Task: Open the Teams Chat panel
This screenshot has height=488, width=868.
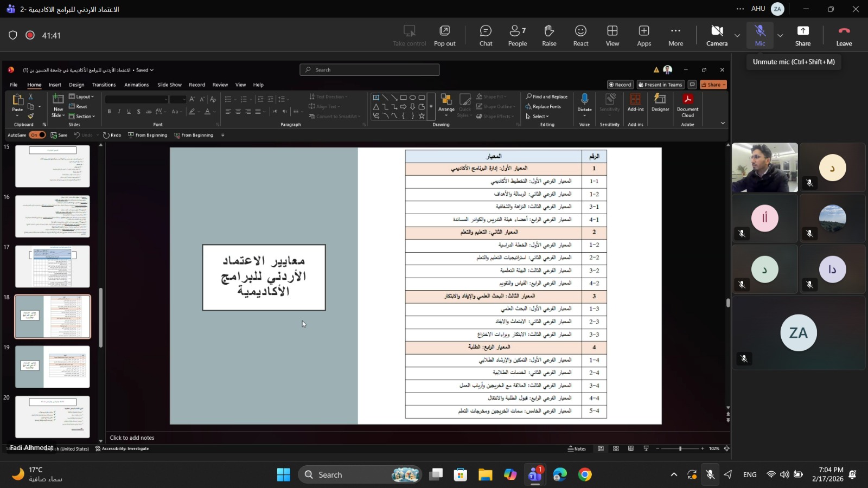Action: [x=486, y=36]
